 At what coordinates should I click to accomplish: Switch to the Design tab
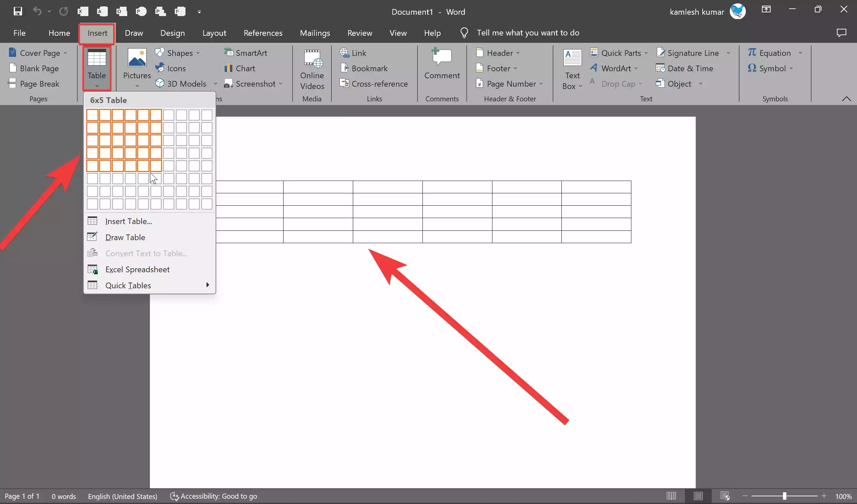pyautogui.click(x=172, y=33)
